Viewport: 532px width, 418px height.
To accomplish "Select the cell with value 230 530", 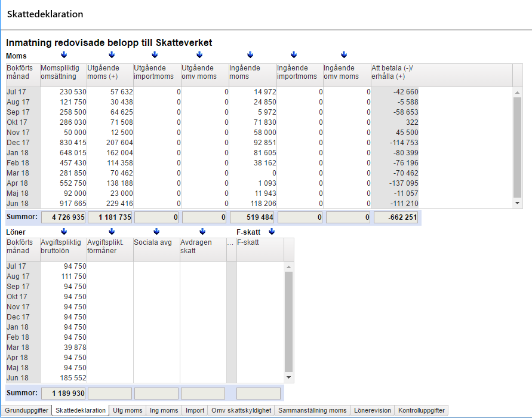I will click(63, 92).
